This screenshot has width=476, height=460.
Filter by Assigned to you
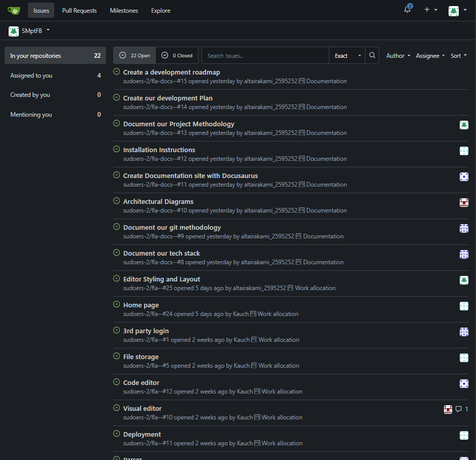(55, 75)
